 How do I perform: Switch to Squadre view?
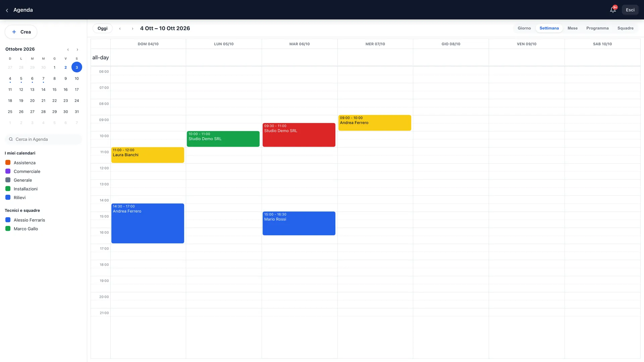[x=625, y=28]
